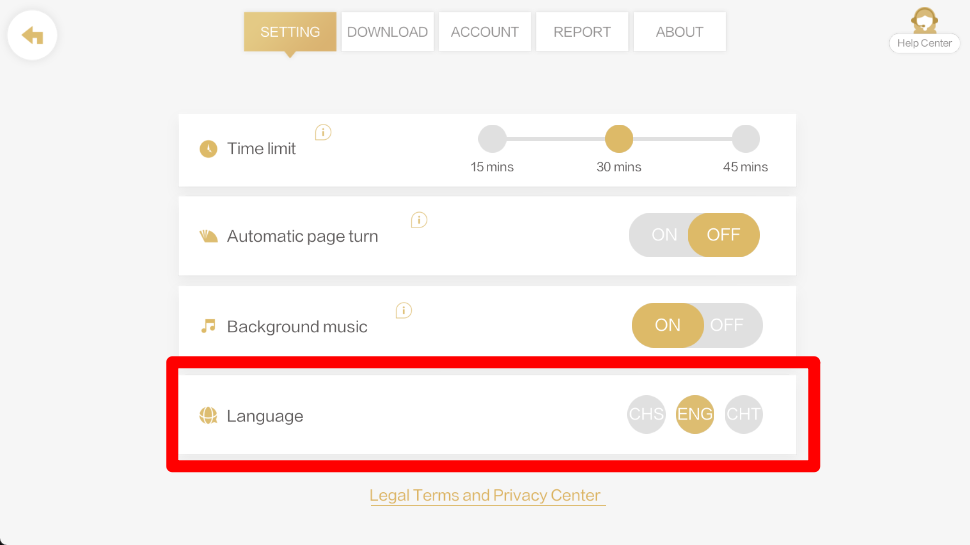The height and width of the screenshot is (545, 970).
Task: Click the Time limit clock icon
Action: click(x=208, y=149)
